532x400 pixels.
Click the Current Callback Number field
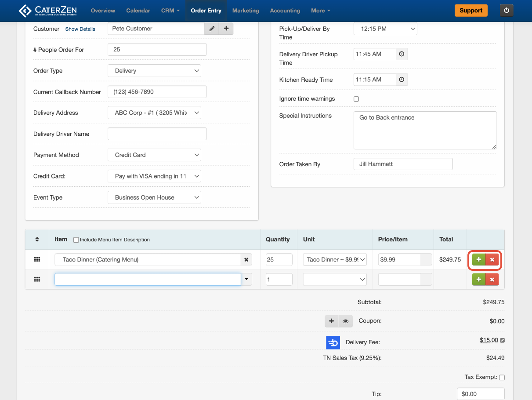(x=157, y=92)
